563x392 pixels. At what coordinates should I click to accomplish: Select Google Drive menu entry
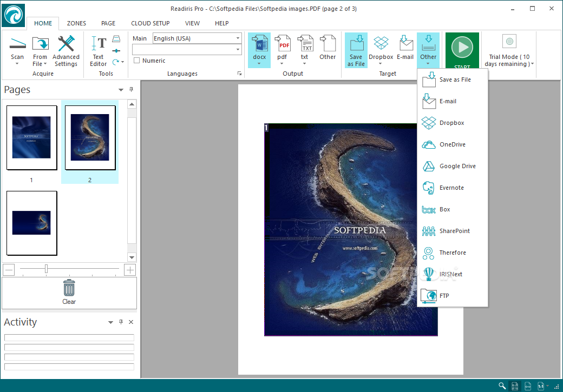click(x=453, y=166)
